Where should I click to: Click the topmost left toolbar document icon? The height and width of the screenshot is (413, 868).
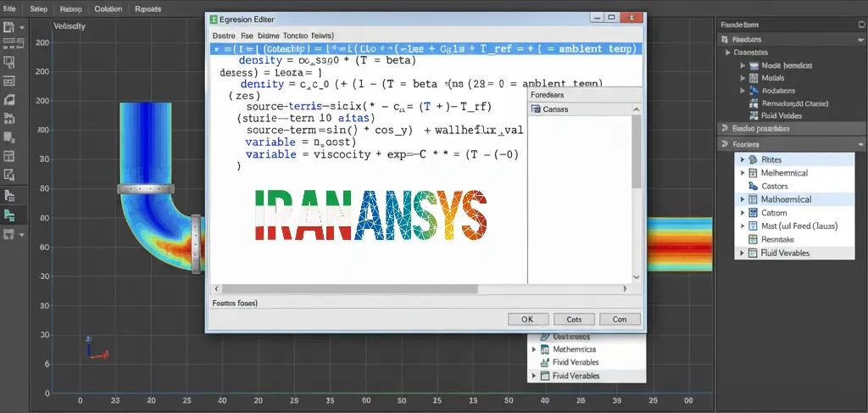click(x=8, y=26)
